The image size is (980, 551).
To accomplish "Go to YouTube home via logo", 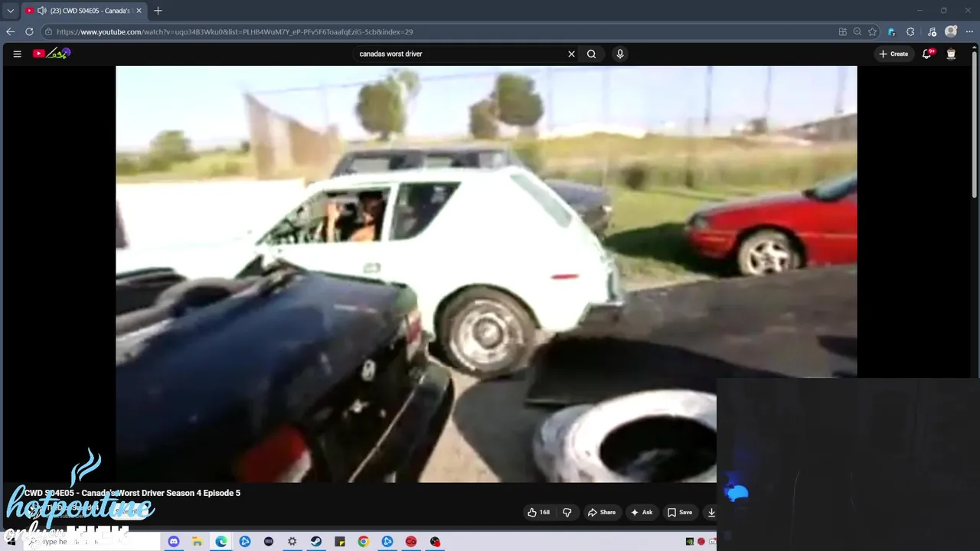I will coord(51,54).
